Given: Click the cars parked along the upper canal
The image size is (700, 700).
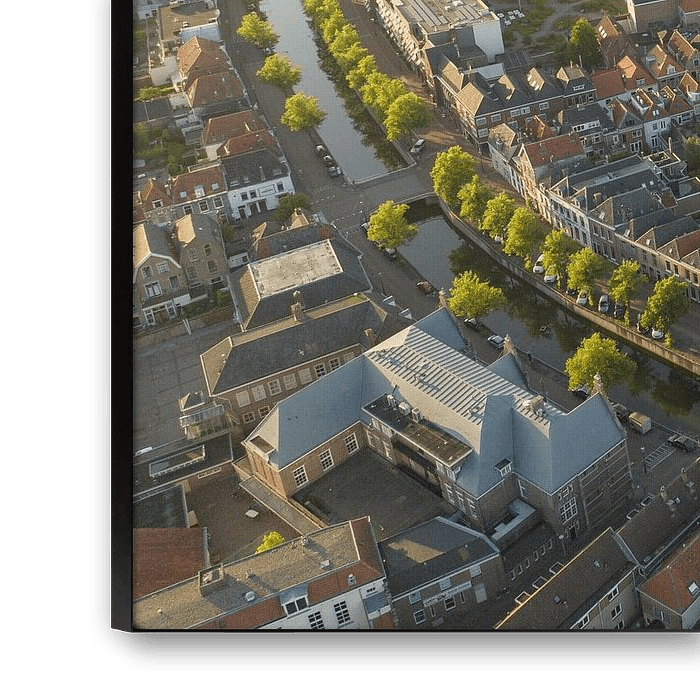Looking at the screenshot, I should pyautogui.click(x=327, y=160).
